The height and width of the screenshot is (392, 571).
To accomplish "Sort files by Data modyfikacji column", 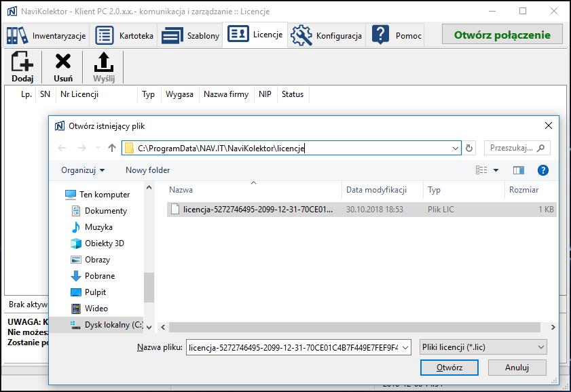I will [382, 189].
